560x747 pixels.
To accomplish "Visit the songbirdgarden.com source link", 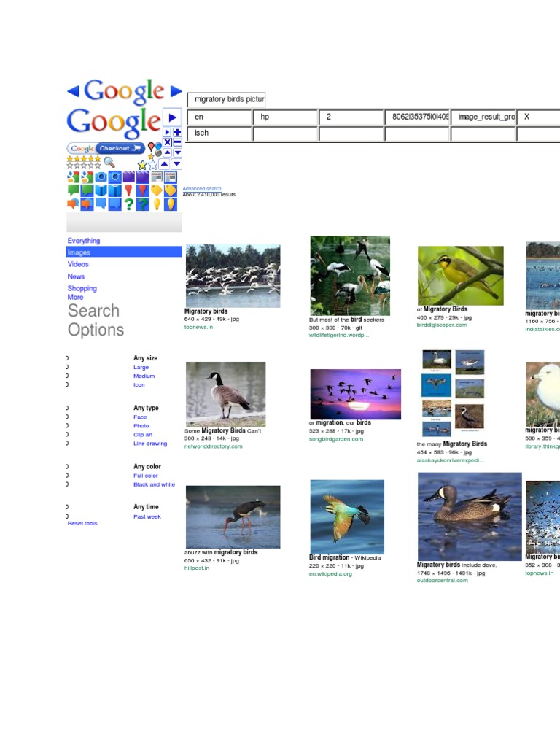I will point(336,439).
